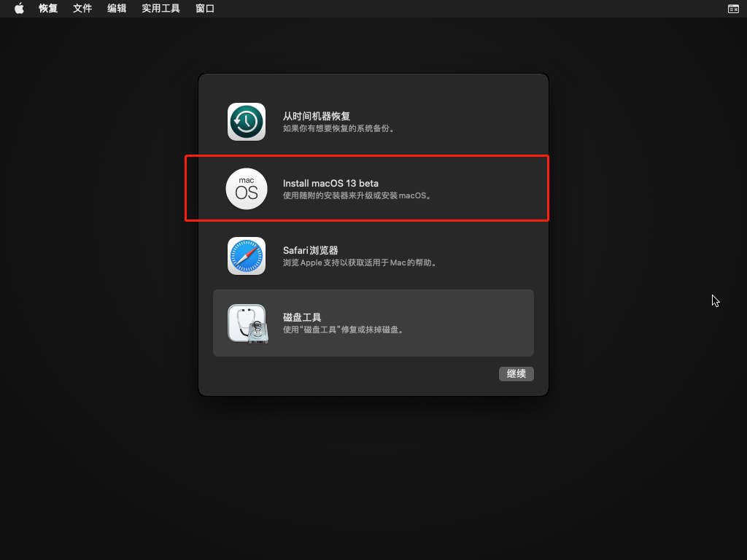Open the 实用工具 menu
The height and width of the screenshot is (560, 747).
click(161, 9)
